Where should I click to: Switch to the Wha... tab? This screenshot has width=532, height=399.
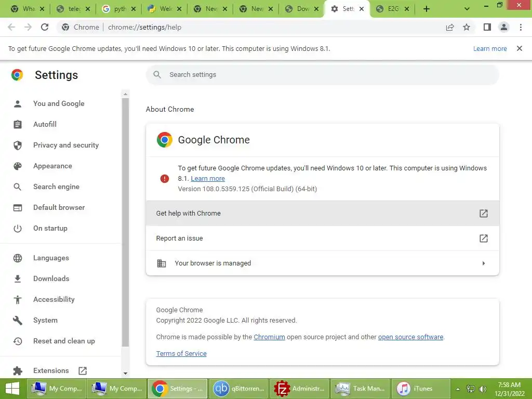tap(28, 9)
